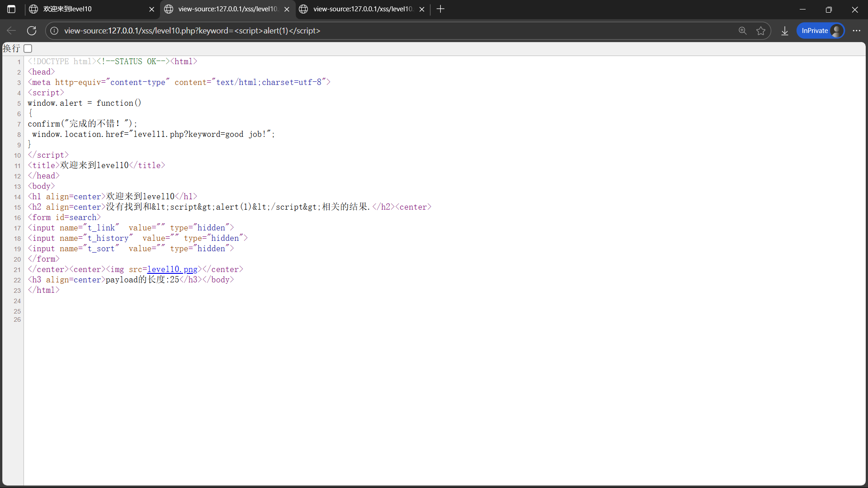This screenshot has height=488, width=868.
Task: Open the downloads icon
Action: (x=785, y=31)
